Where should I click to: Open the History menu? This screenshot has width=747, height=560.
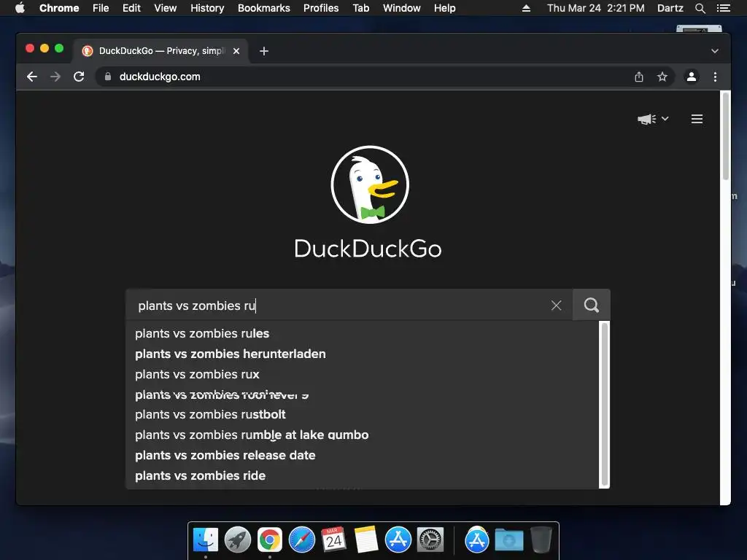(x=207, y=8)
